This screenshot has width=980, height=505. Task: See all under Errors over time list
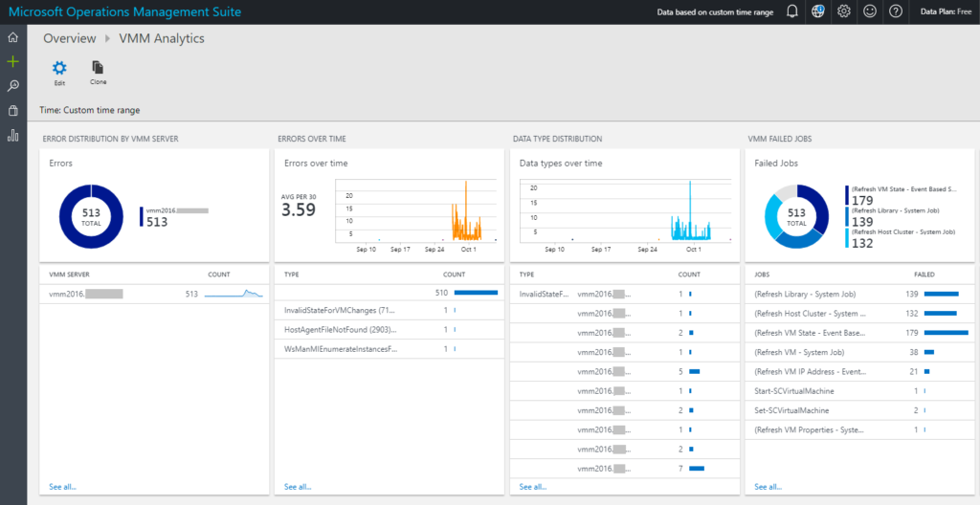click(x=298, y=487)
